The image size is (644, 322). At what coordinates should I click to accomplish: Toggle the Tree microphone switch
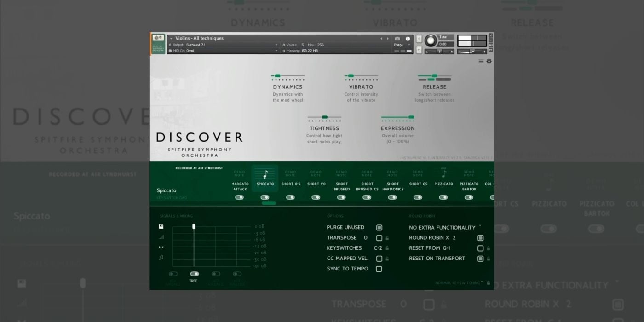point(194,274)
